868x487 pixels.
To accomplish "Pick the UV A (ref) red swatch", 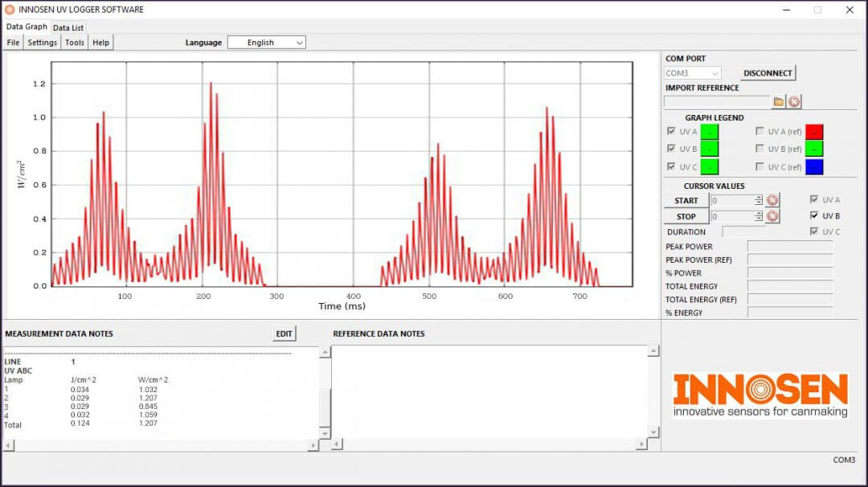I will click(x=813, y=132).
